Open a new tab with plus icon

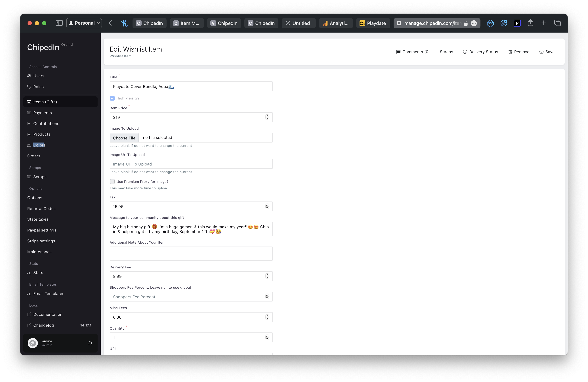click(543, 23)
